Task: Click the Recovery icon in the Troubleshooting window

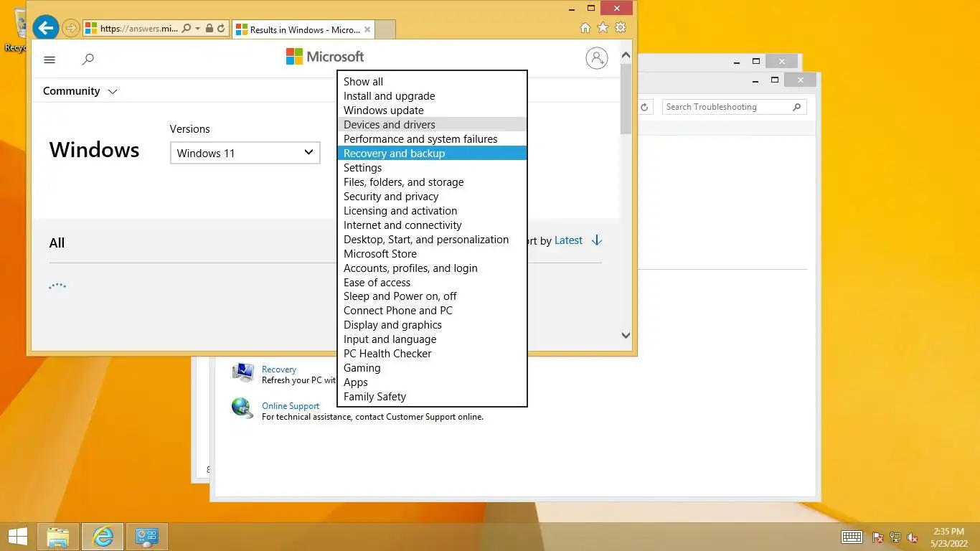Action: click(242, 373)
